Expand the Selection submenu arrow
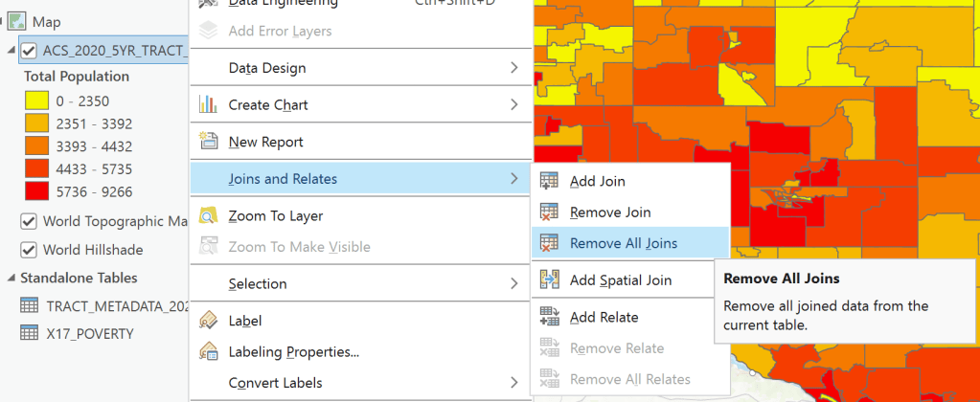980x402 pixels. pos(513,283)
